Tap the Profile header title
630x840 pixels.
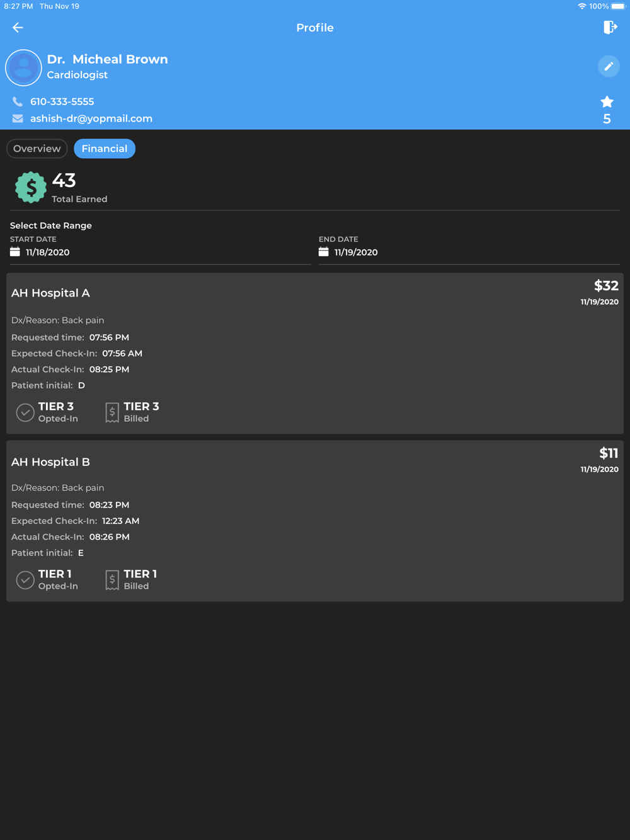(315, 28)
